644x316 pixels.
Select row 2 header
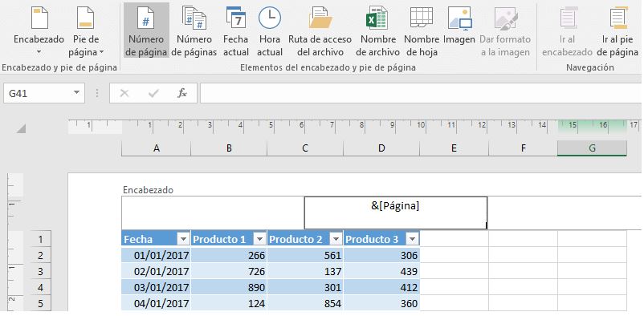[40, 255]
